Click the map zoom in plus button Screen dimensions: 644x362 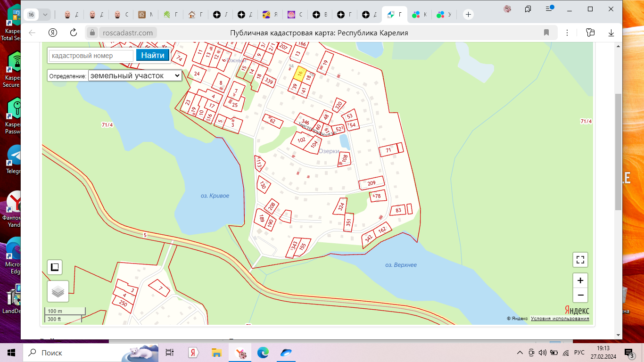click(580, 280)
